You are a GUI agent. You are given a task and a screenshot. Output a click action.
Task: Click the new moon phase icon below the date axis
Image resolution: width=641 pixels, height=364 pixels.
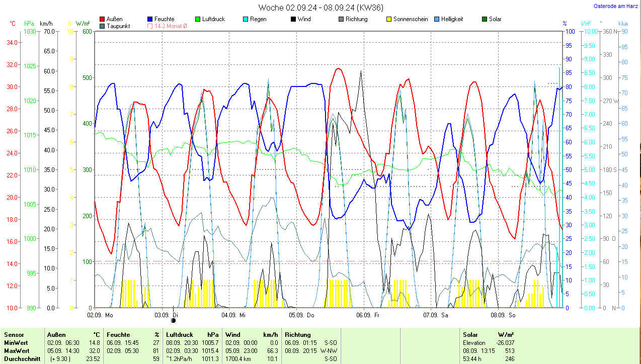pyautogui.click(x=174, y=320)
